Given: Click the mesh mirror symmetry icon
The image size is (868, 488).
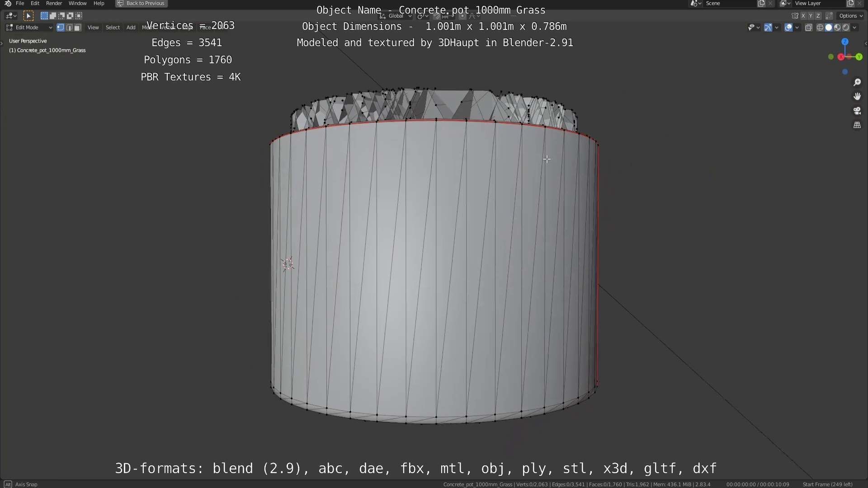Looking at the screenshot, I should 795,16.
